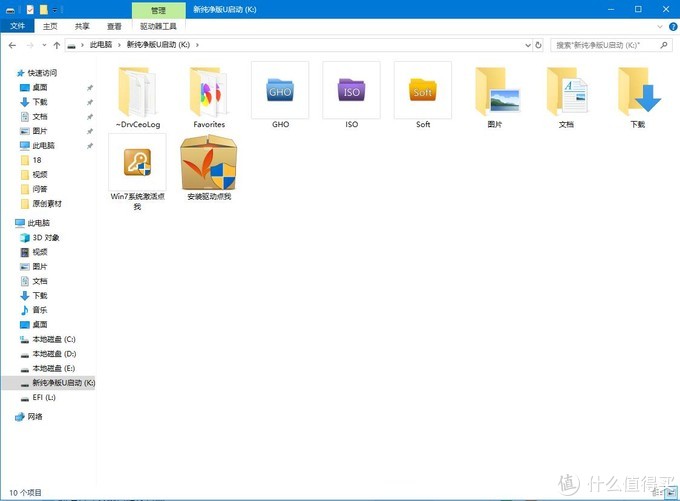Viewport: 680px width, 501px height.
Task: Click the properties quick access icon in the title bar
Action: click(30, 9)
